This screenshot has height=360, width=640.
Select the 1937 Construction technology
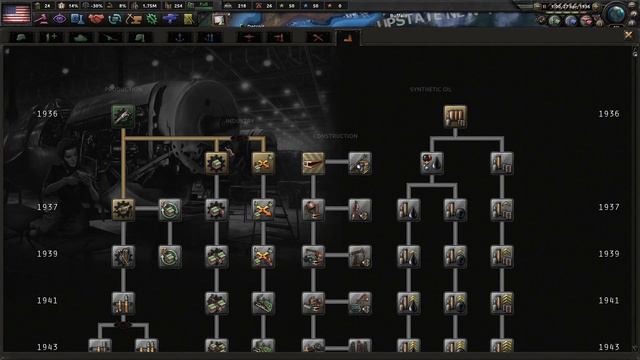[313, 209]
